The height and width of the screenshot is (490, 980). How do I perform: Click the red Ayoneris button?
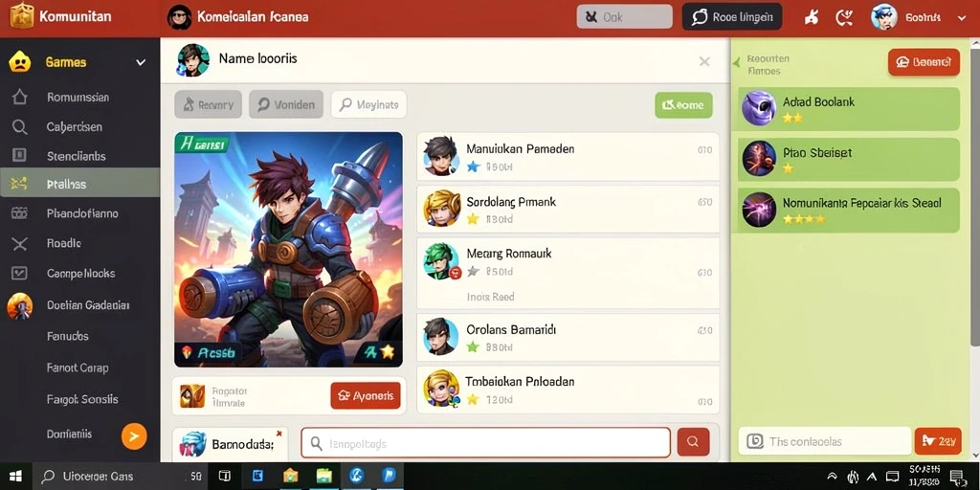coord(366,395)
